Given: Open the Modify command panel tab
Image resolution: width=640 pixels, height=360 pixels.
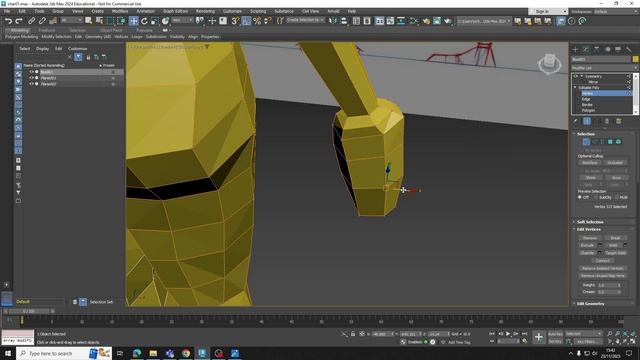Looking at the screenshot, I should pos(586,49).
